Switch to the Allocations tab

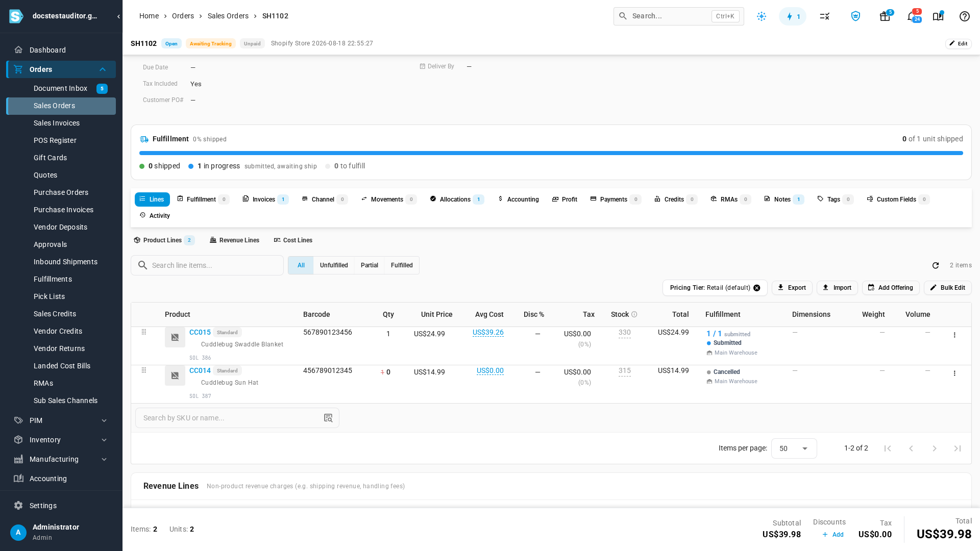[456, 199]
